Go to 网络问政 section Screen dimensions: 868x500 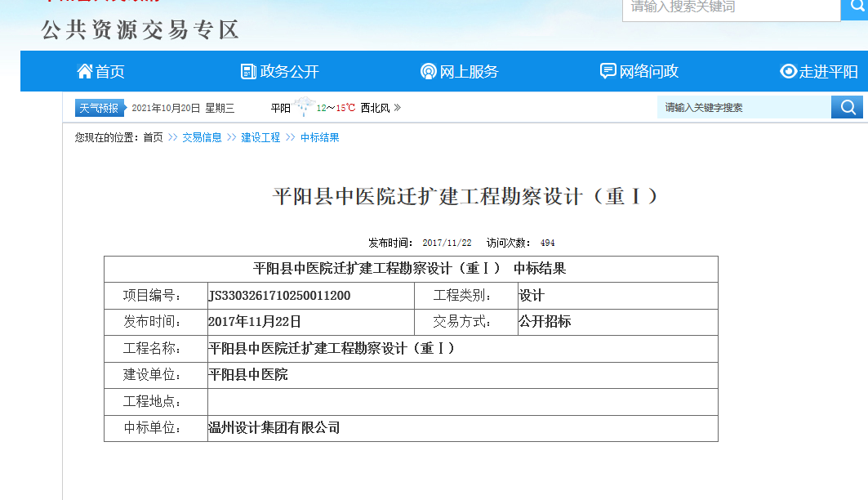[x=649, y=72]
